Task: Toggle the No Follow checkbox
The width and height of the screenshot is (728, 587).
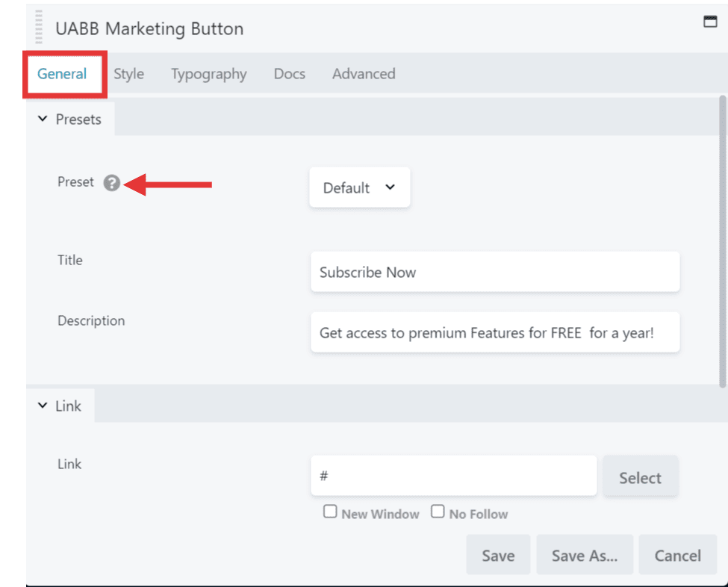Action: pyautogui.click(x=438, y=512)
